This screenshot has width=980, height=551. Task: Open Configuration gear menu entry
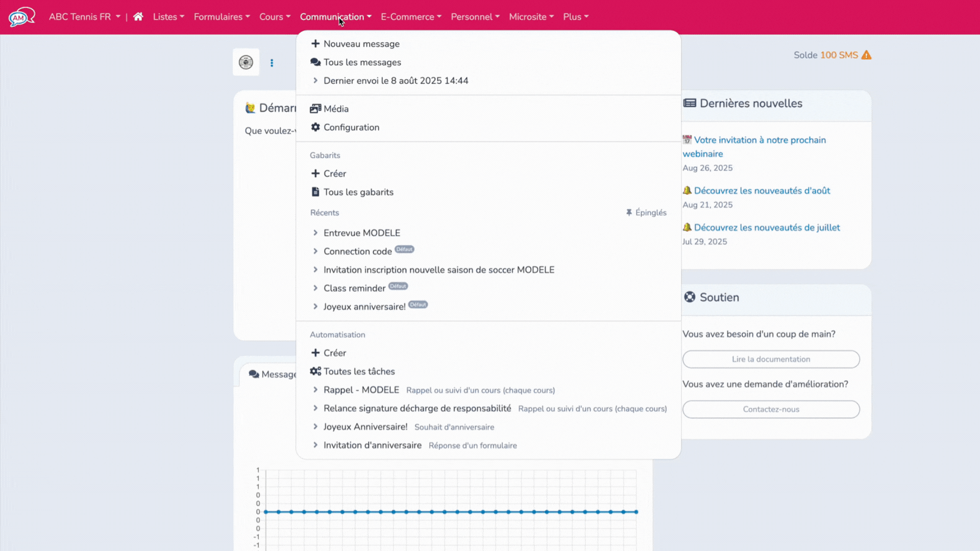[x=351, y=127]
